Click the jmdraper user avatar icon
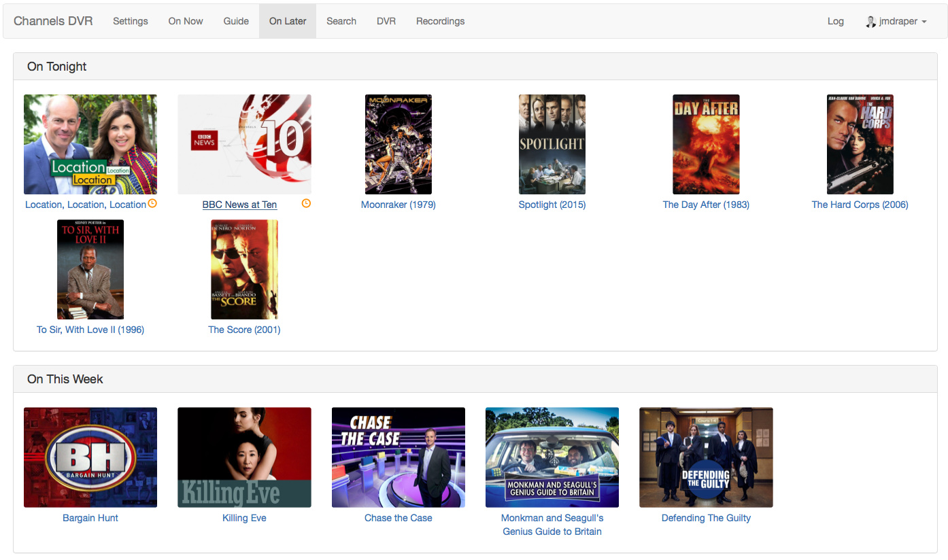 pos(870,22)
